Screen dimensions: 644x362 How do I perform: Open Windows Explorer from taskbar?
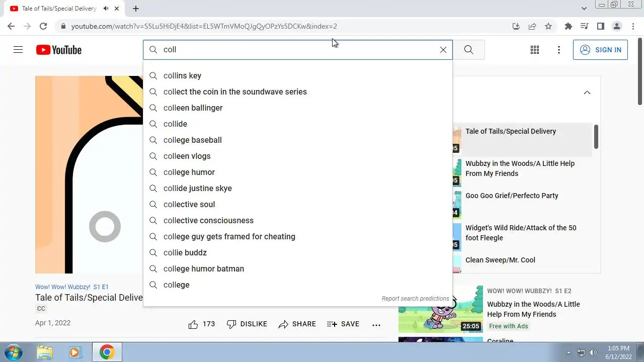coord(45,352)
